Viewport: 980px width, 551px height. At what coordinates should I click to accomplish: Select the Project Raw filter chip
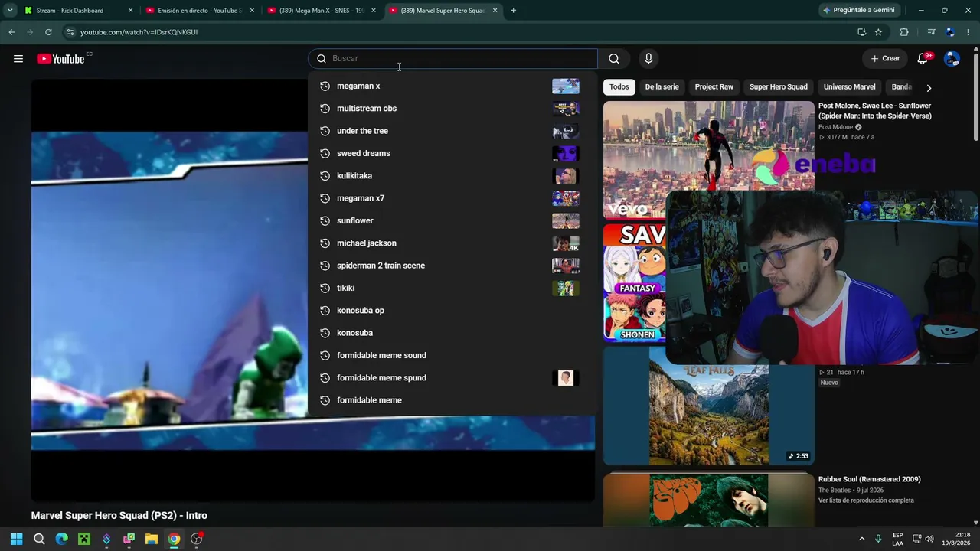pos(714,87)
